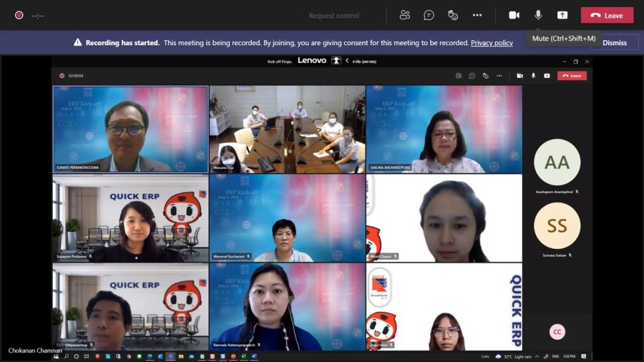Toggle camera in the shared screen toolbar
The image size is (644, 362).
coord(519,75)
